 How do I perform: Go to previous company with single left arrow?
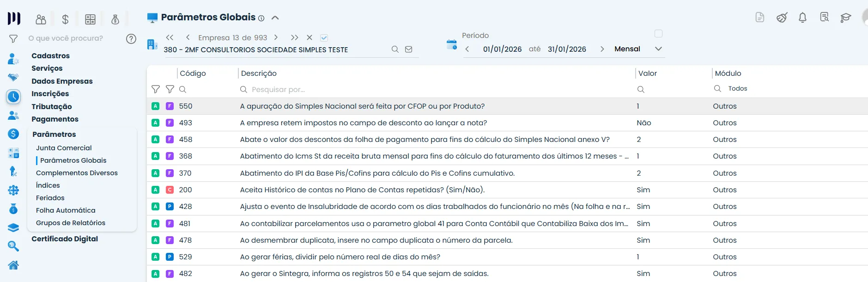(x=188, y=37)
